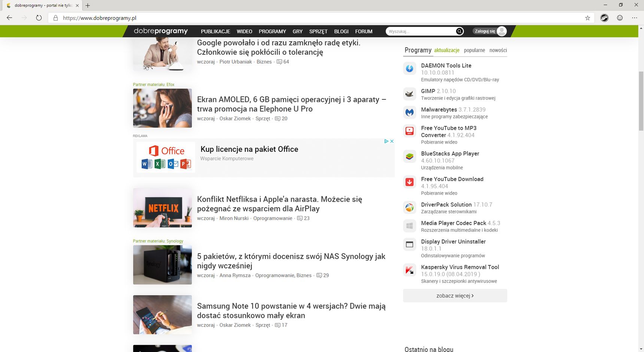Open the FORUM menu item

coord(364,31)
